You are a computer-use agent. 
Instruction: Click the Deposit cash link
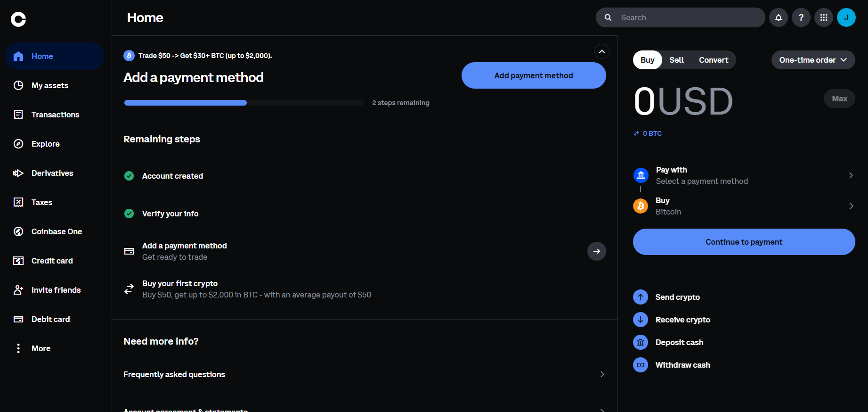click(x=680, y=342)
